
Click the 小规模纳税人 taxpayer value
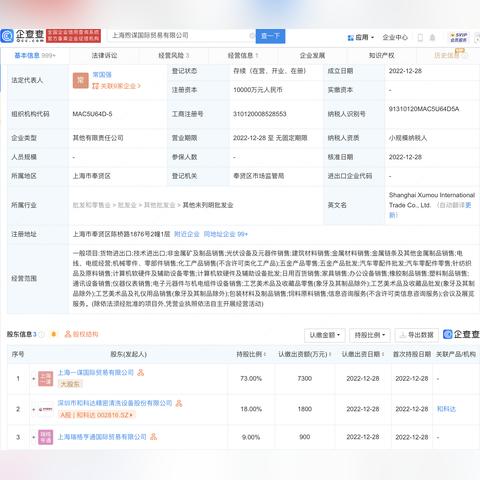click(x=408, y=138)
